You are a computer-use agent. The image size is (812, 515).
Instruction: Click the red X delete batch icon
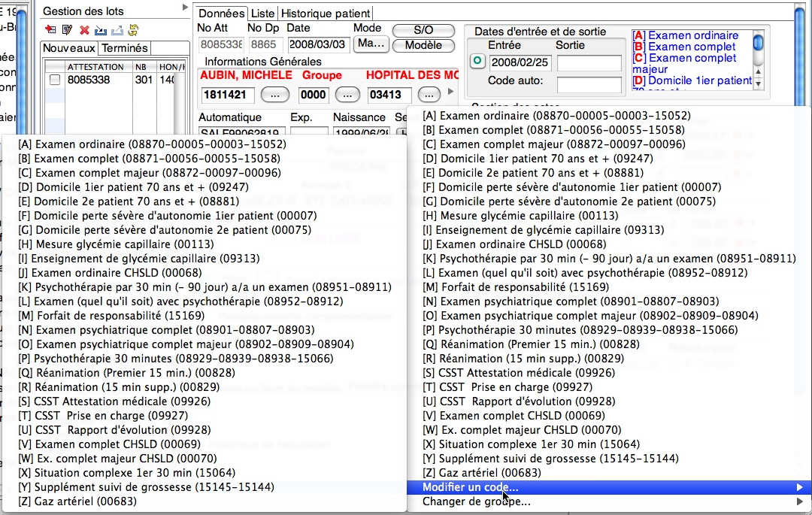[84, 30]
